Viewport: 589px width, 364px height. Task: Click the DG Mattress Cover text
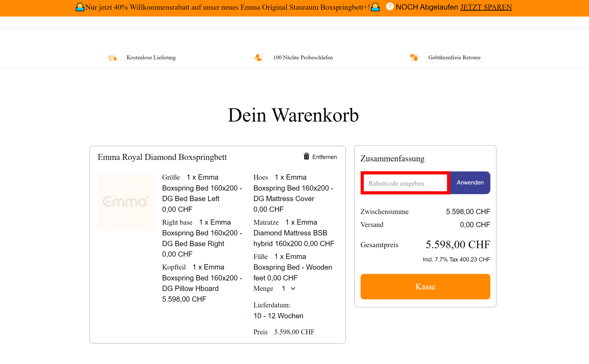pos(284,199)
